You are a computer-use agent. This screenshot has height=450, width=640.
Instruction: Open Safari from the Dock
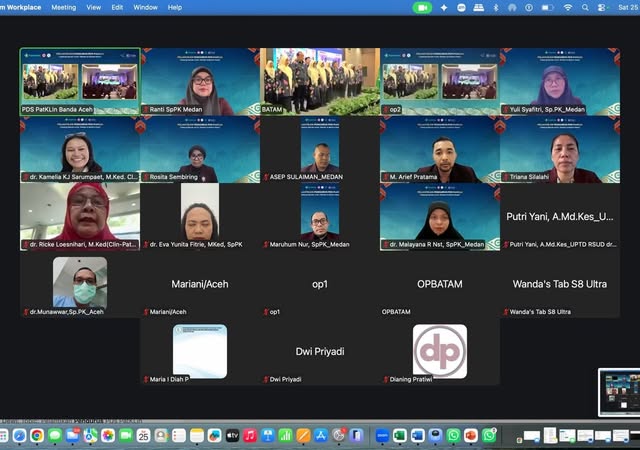click(x=19, y=436)
